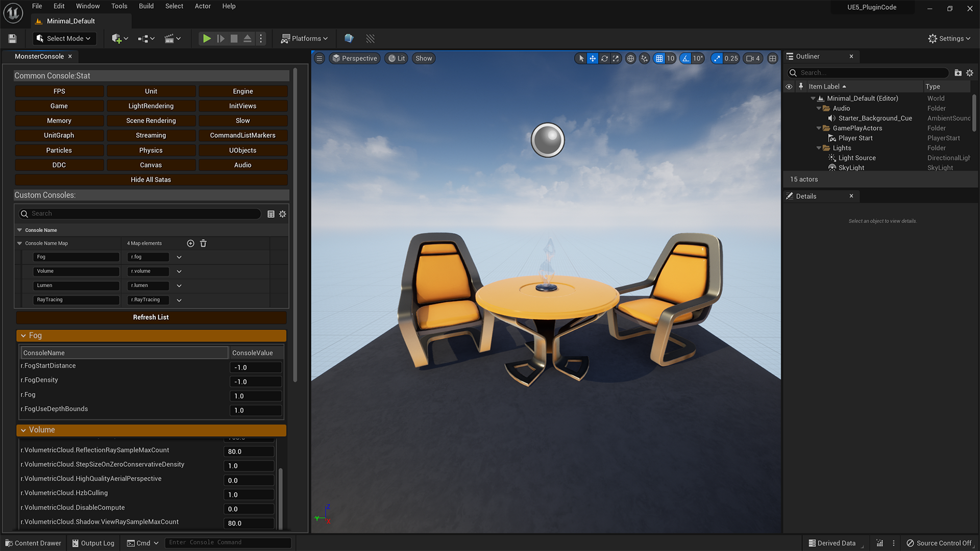
Task: Collapse the Fog section header
Action: pos(151,336)
